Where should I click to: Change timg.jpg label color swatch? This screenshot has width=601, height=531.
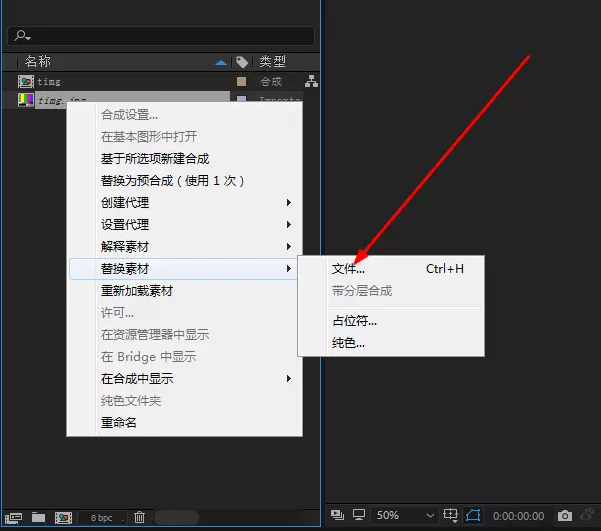241,99
